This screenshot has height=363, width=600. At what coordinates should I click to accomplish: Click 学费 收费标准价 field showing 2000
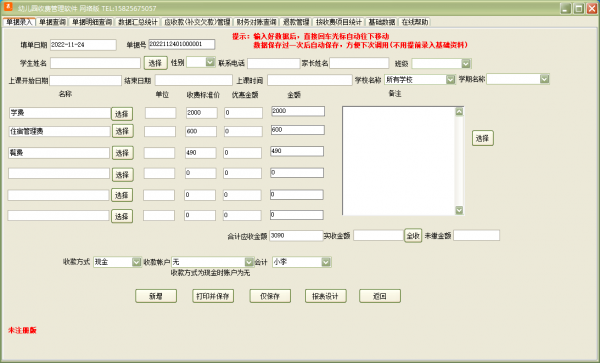[201, 113]
